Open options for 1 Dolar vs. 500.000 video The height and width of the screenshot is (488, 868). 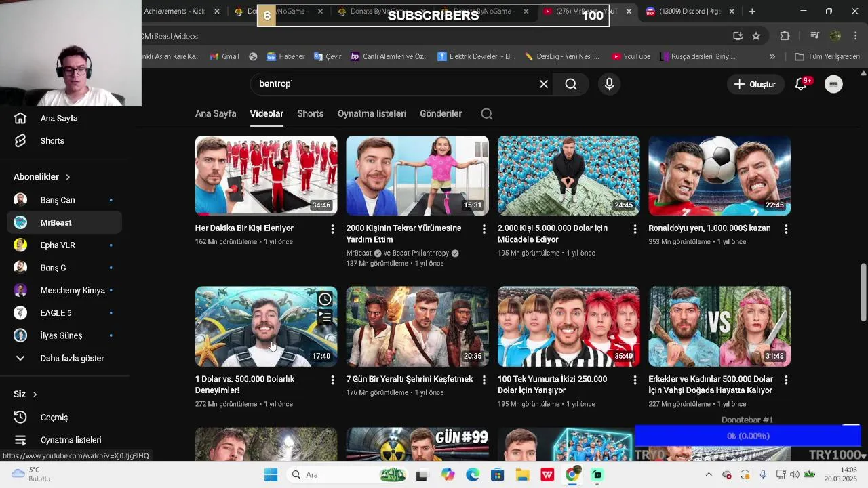(x=332, y=380)
